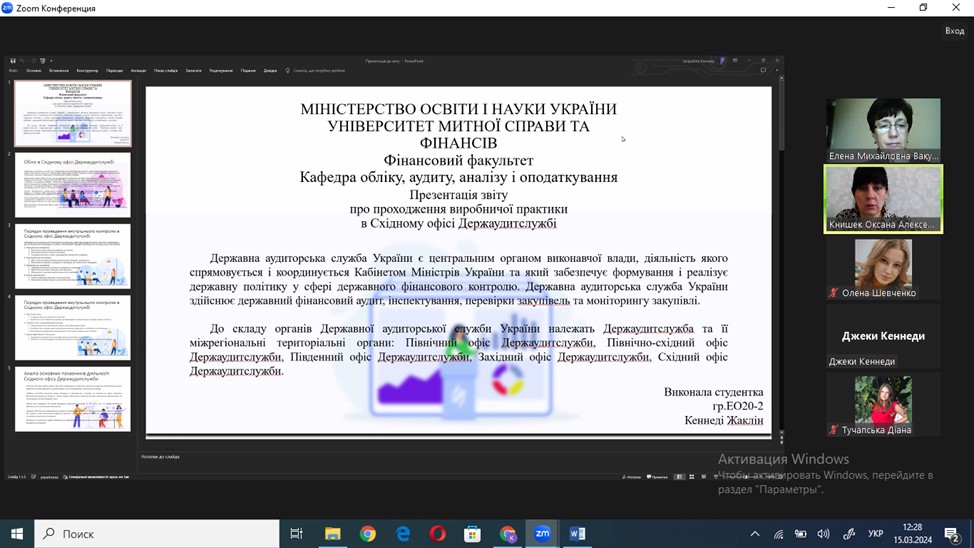Select slide 5 thumbnail Аналіз основних показників
The width and height of the screenshot is (974, 548).
(73, 399)
